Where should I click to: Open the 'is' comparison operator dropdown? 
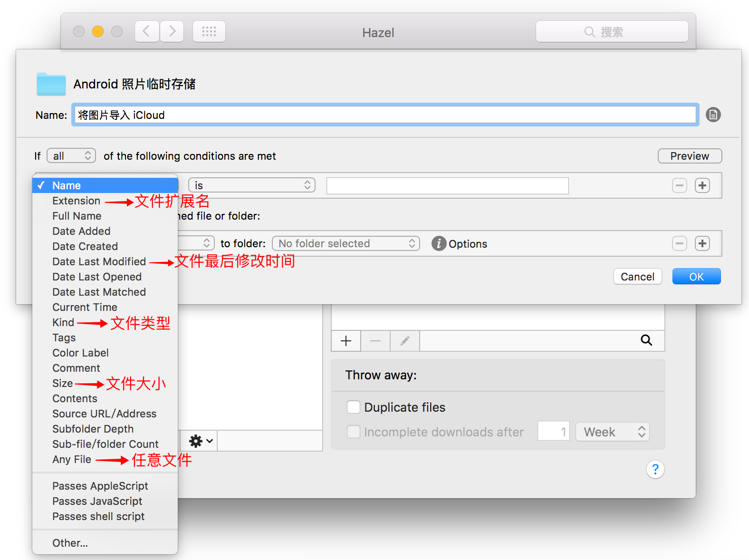click(x=252, y=185)
